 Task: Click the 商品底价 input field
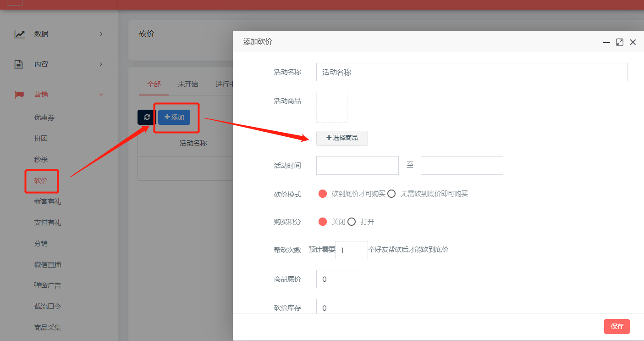click(x=341, y=279)
